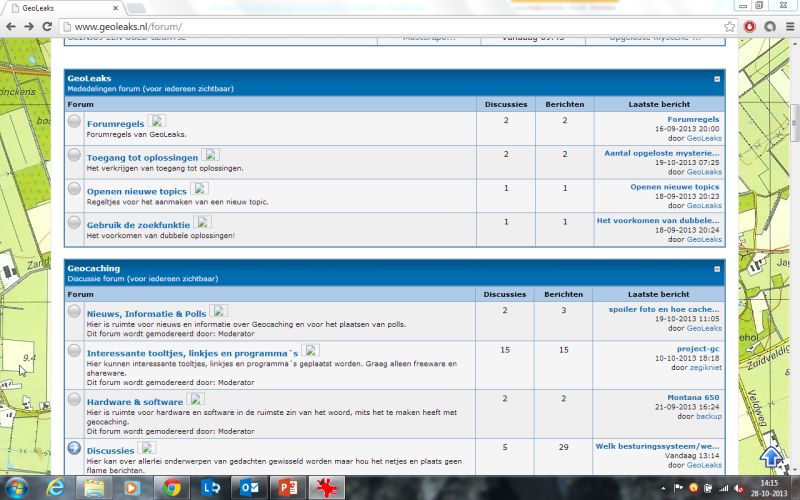Open PowerPoint from the taskbar

tap(288, 488)
